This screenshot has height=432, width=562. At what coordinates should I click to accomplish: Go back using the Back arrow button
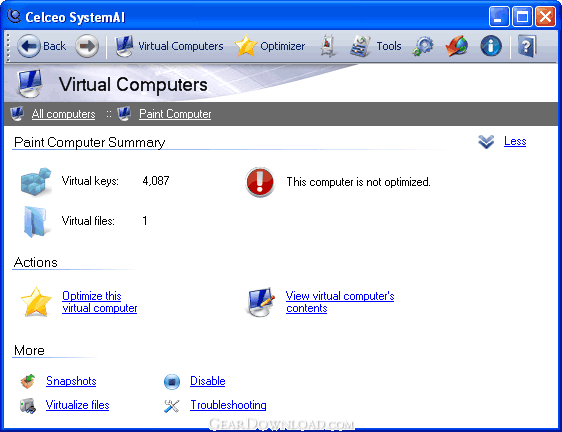[42, 46]
